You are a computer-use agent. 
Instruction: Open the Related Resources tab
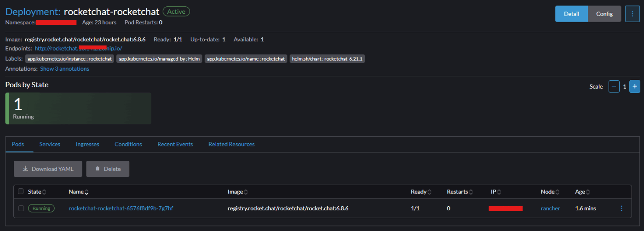(x=231, y=144)
